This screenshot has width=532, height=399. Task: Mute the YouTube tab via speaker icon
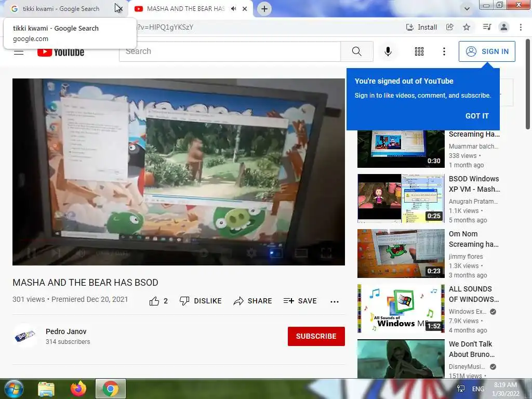click(233, 9)
